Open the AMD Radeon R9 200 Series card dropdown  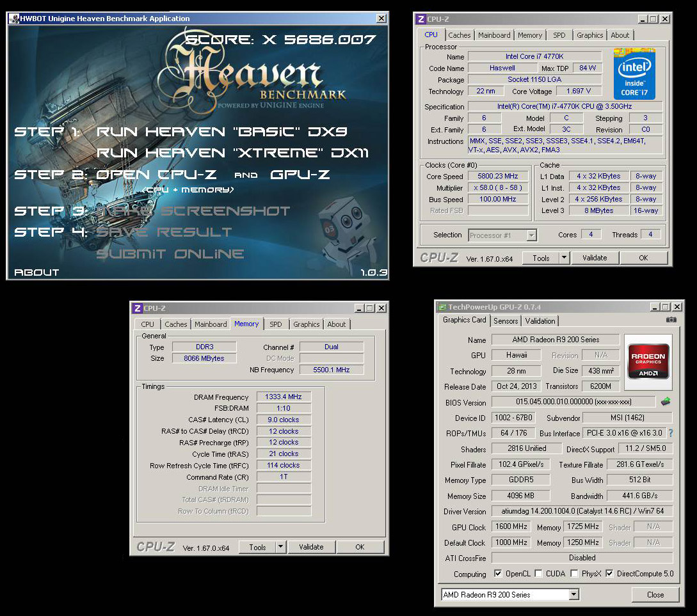[574, 594]
